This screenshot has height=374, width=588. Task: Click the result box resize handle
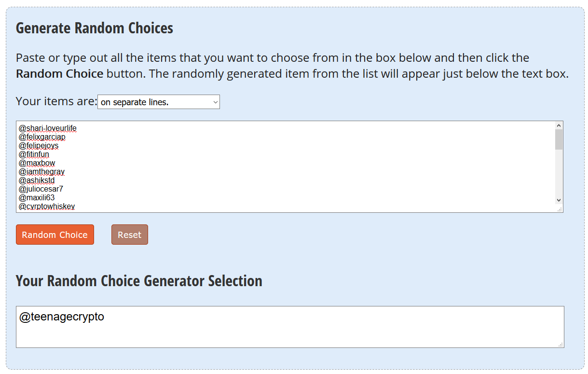click(561, 344)
